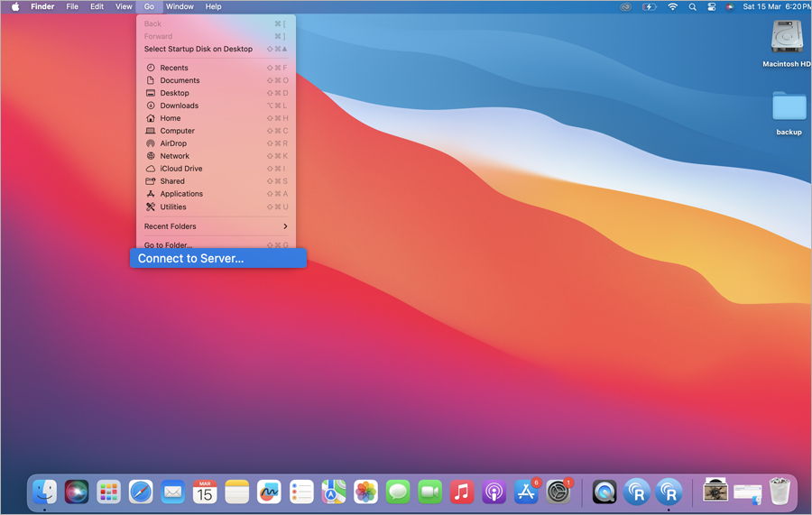Choose Connect to Server… in Go menu
812x515 pixels.
tap(218, 258)
